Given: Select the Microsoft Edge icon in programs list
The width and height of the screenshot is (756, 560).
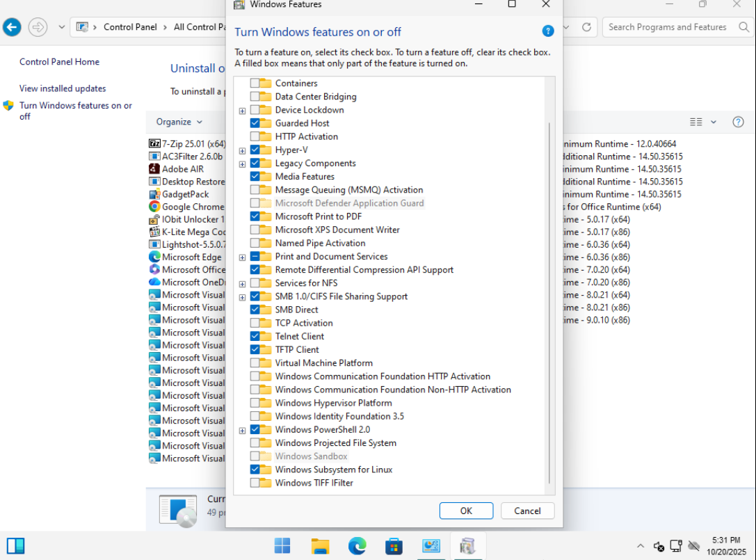Looking at the screenshot, I should coord(154,257).
